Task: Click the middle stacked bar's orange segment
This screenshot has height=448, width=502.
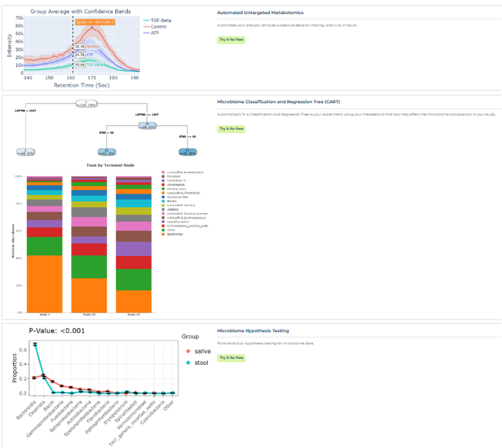Action: [89, 295]
